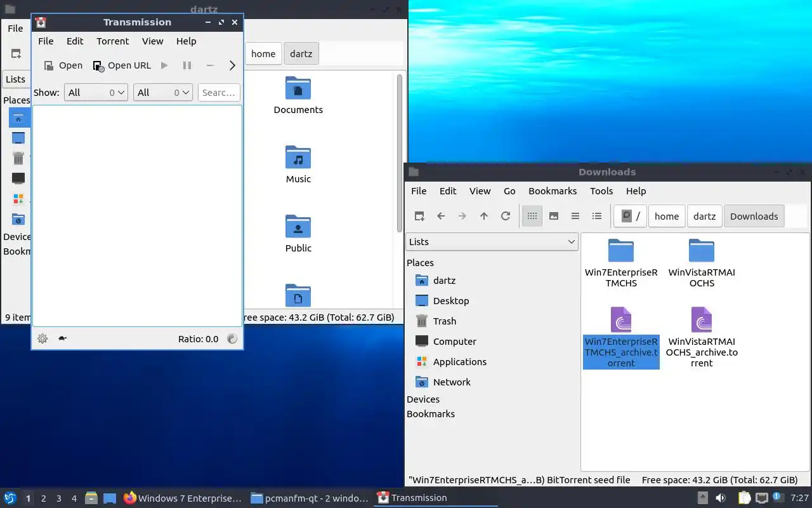Open Go menu in Downloads window
Screen dimensions: 812x508
coord(509,191)
